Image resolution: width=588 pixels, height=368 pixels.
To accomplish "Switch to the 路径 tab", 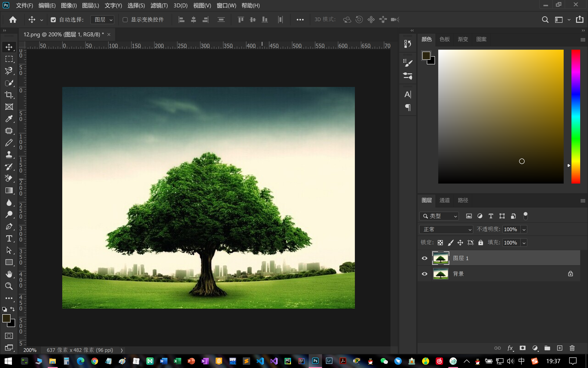I will click(463, 200).
